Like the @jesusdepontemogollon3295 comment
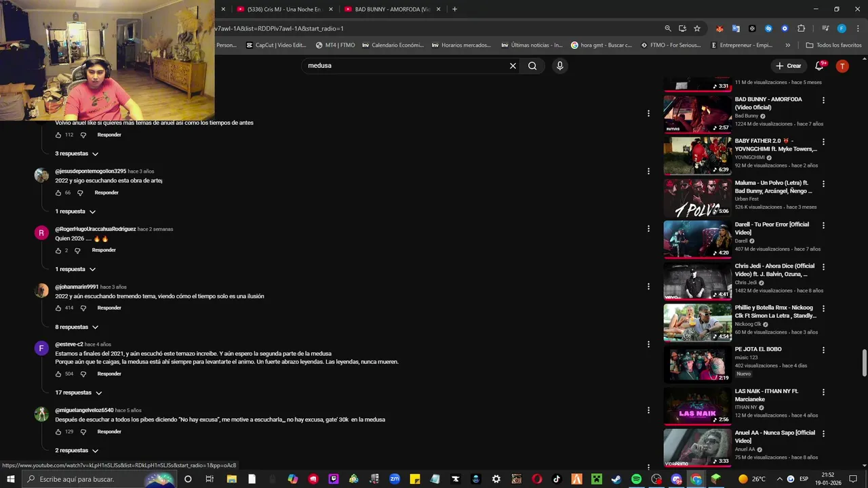868x488 pixels. (x=58, y=192)
